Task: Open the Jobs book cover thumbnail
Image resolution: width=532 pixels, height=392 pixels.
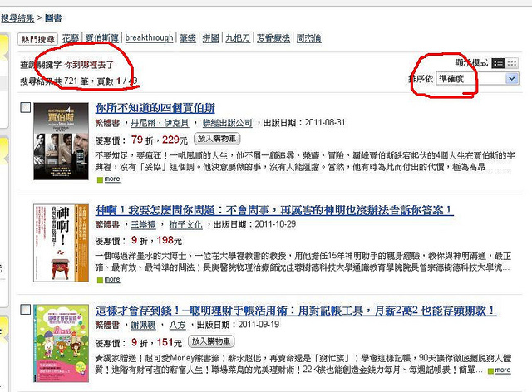Action: [x=61, y=141]
